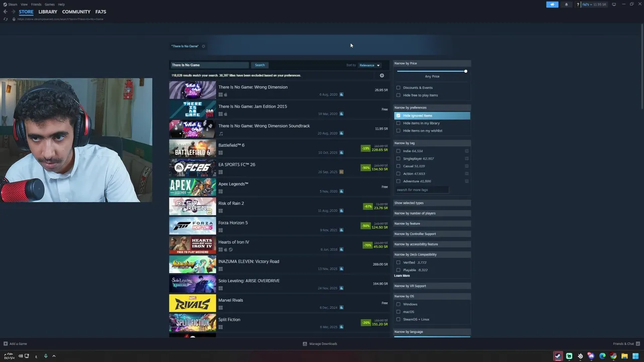Click the Any Price slider handle

pos(466,71)
